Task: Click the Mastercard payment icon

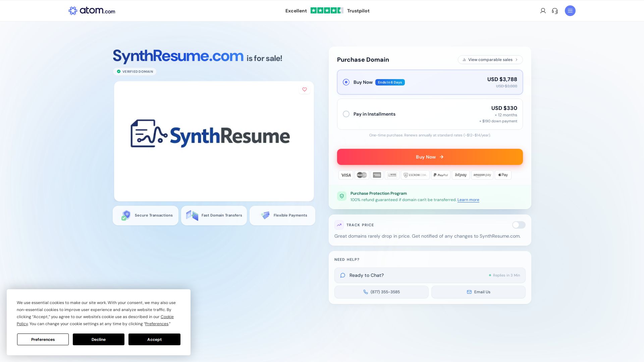Action: [x=362, y=175]
